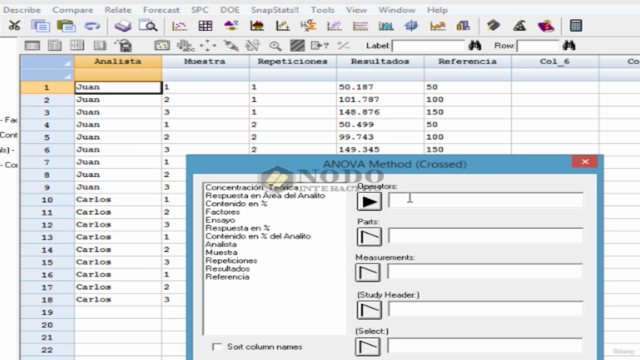The image size is (640, 360).
Task: Click the zoom magnifier icon in second toolbar
Action: pos(276,46)
